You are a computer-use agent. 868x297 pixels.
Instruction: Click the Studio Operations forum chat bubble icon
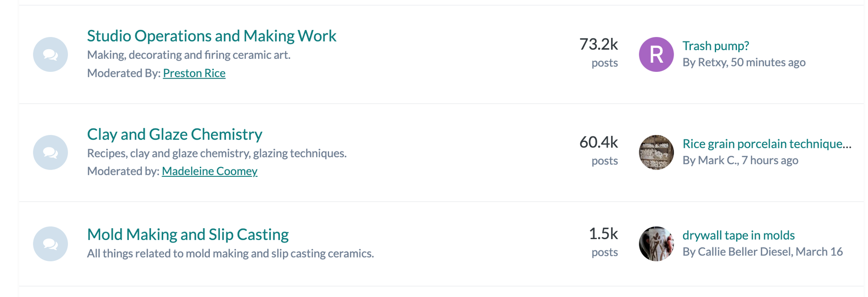51,55
